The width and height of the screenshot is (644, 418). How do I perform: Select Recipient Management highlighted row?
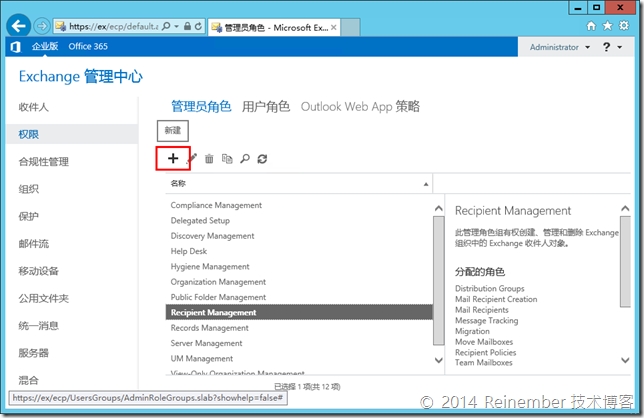[x=299, y=312]
